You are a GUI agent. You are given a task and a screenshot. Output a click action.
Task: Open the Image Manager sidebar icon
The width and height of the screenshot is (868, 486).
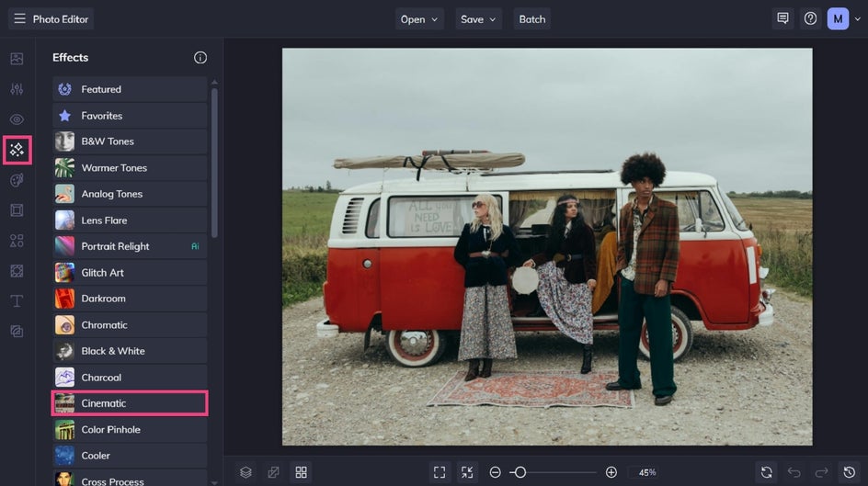(x=17, y=59)
